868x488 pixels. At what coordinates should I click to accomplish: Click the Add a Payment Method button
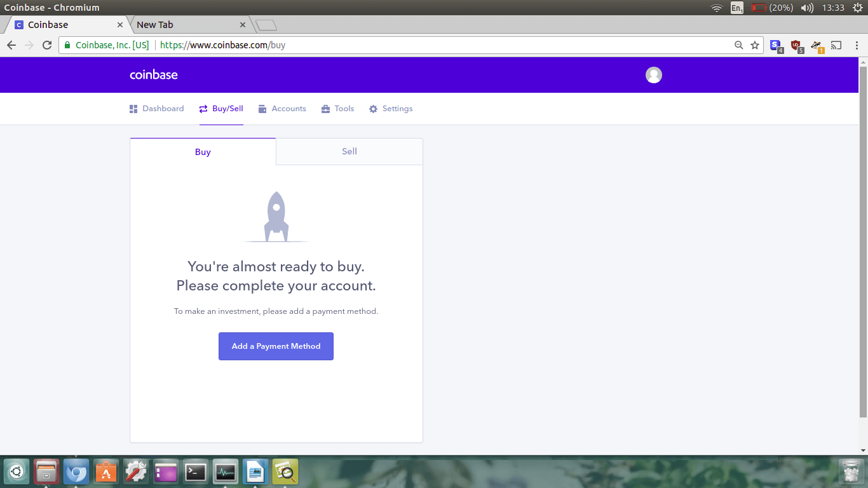point(276,346)
